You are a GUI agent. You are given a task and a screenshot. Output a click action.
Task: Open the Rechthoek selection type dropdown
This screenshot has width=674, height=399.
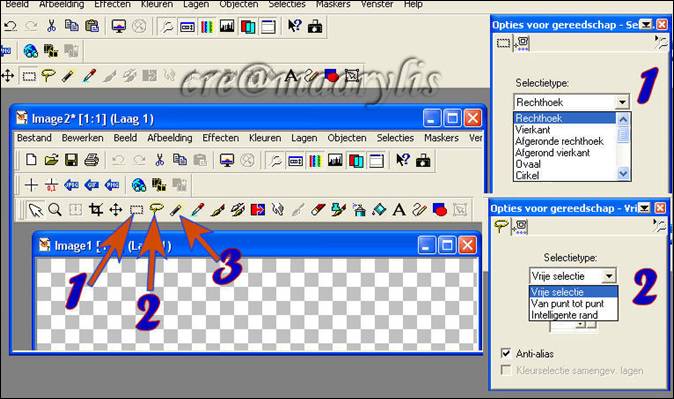click(622, 102)
